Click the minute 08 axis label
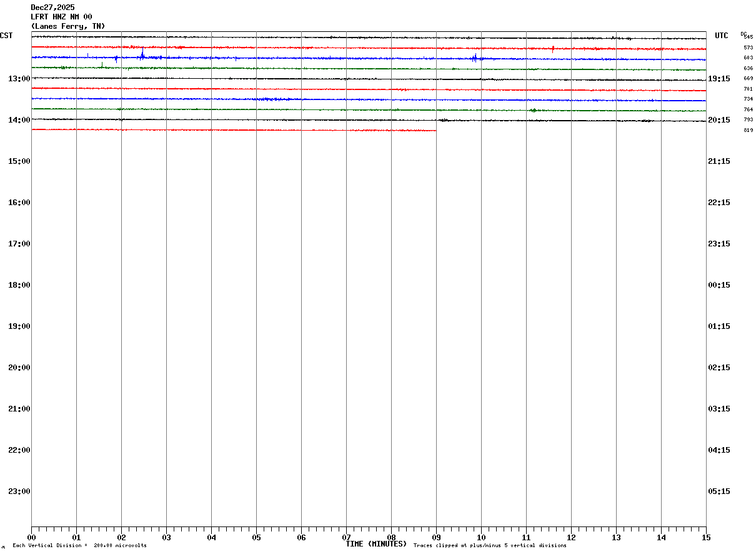 pos(391,538)
